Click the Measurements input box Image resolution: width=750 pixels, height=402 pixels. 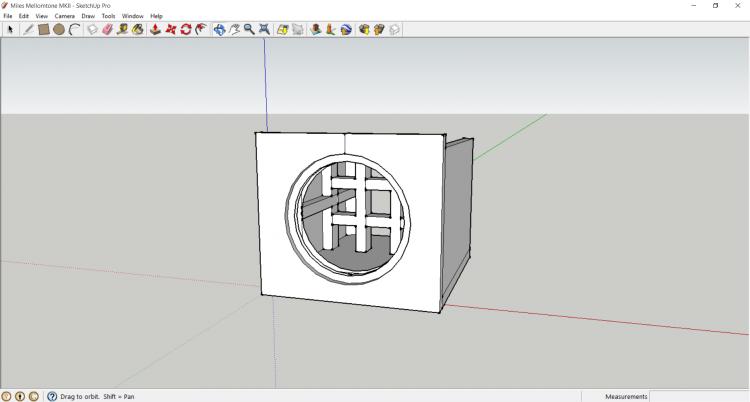point(699,396)
